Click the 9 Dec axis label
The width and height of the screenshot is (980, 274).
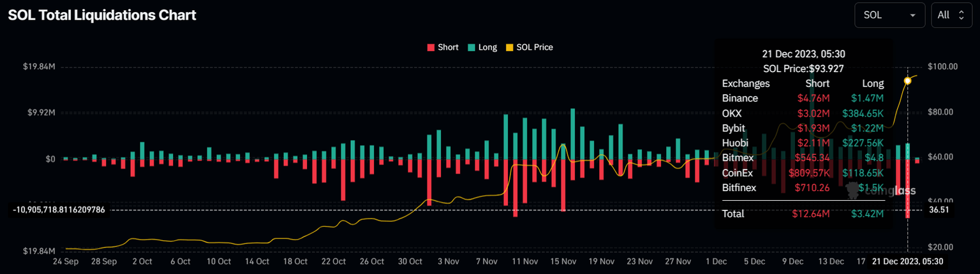coord(793,261)
